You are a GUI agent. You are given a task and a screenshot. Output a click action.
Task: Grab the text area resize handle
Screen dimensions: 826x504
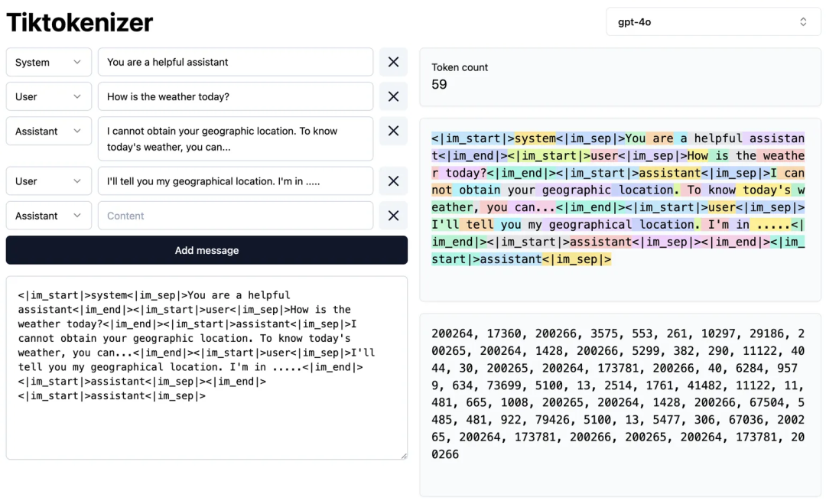coord(403,455)
